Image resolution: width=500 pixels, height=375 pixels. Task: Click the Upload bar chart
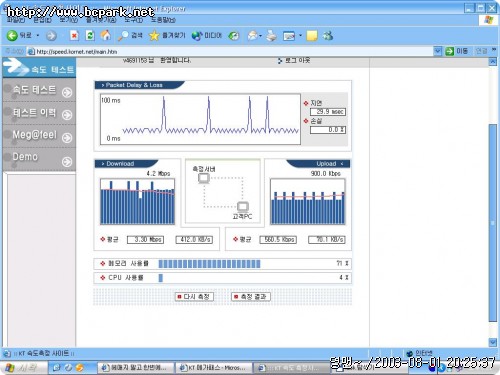coord(308,201)
